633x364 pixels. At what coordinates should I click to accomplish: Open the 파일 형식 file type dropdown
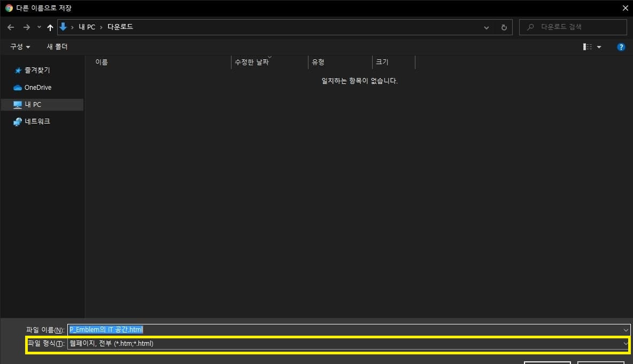[626, 344]
